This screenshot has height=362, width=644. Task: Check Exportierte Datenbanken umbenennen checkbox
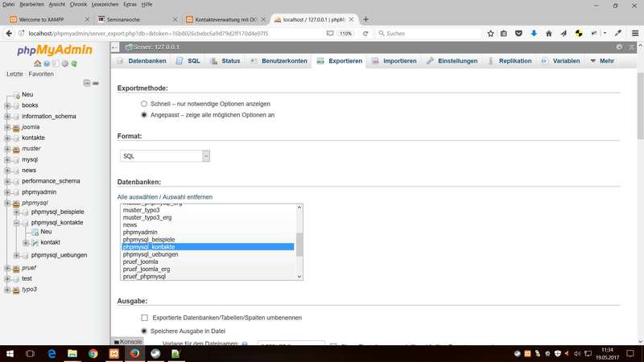[145, 318]
